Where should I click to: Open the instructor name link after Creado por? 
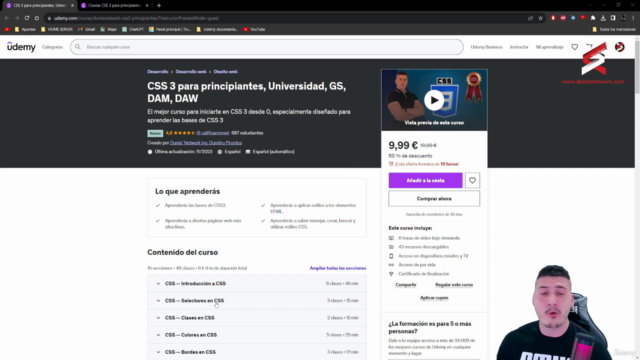coord(206,143)
